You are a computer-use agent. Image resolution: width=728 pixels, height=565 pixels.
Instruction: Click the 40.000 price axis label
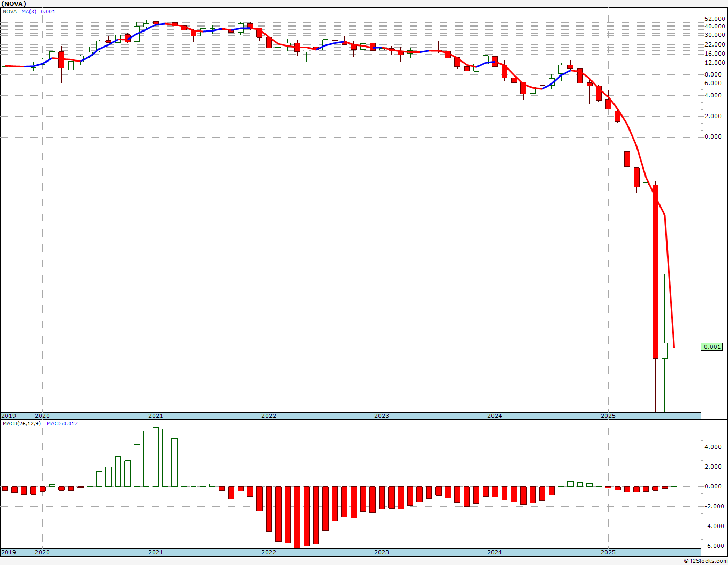coord(715,26)
